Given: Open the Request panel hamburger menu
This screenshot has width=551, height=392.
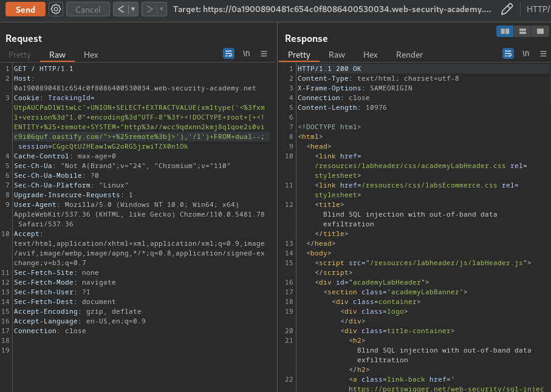Looking at the screenshot, I should click(x=264, y=53).
